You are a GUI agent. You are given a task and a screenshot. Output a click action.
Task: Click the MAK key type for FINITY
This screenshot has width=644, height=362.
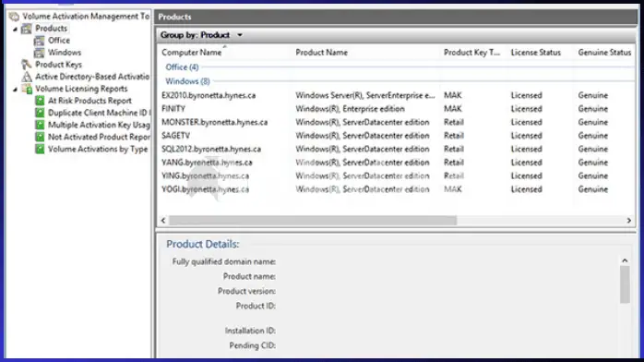pos(453,109)
